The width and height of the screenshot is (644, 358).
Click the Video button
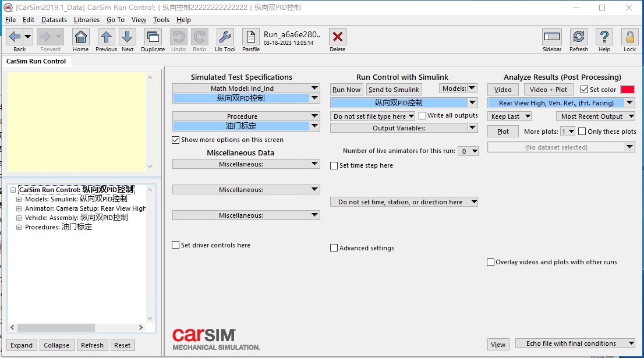pos(503,90)
